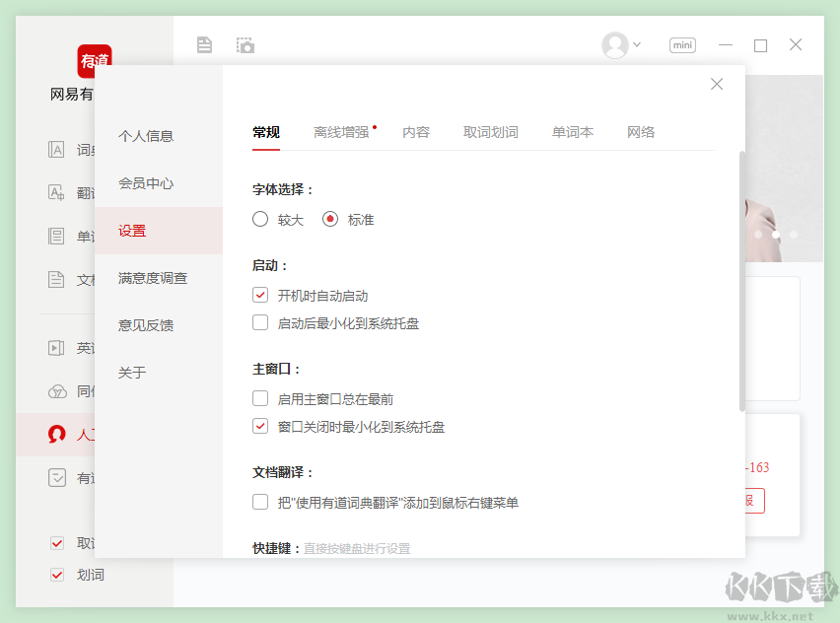The width and height of the screenshot is (840, 623).
Task: Open the wordbook sidebar icon
Action: [x=57, y=237]
